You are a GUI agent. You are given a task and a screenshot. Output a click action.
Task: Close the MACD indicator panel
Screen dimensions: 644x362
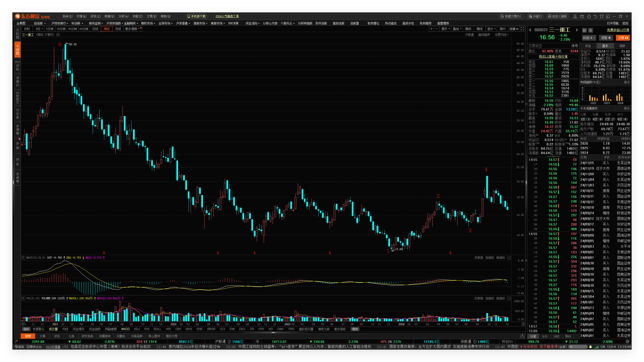[509, 258]
